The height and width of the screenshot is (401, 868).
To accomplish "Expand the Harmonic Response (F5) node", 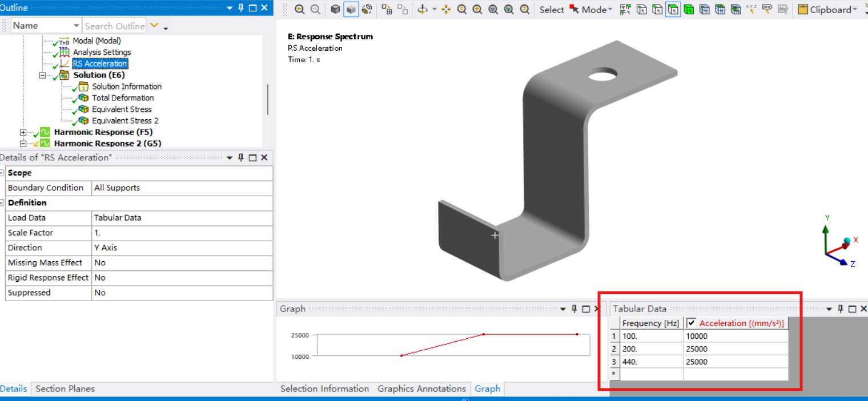I will [23, 132].
